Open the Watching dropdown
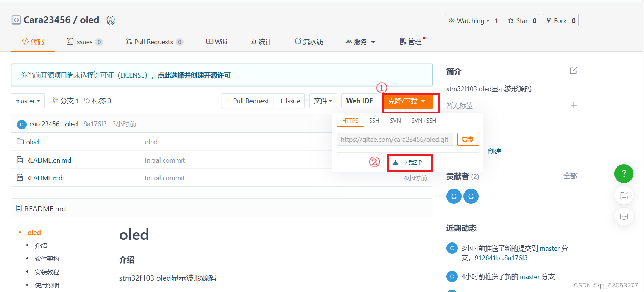The height and width of the screenshot is (292, 644). [468, 20]
